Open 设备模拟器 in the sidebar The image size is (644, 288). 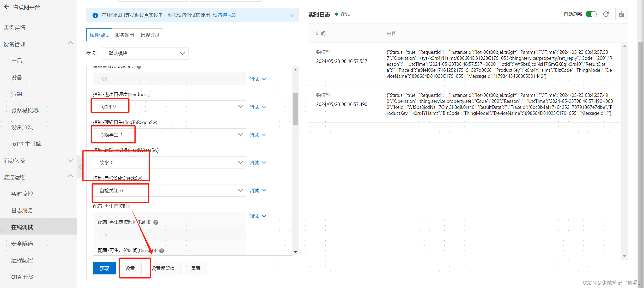pos(25,111)
